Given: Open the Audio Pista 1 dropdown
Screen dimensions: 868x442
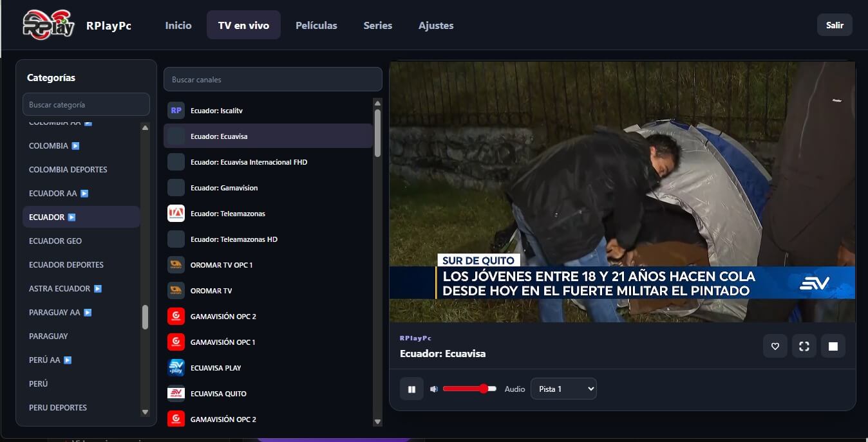Looking at the screenshot, I should click(563, 389).
